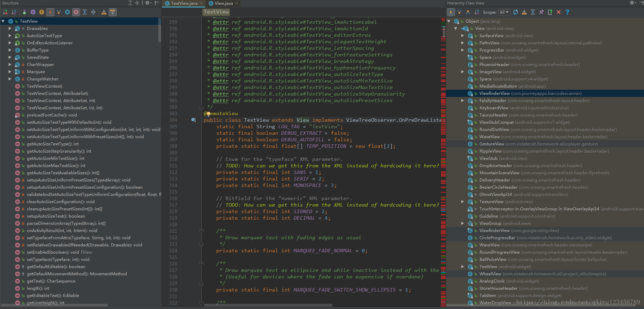The height and width of the screenshot is (309, 644).
Task: Select setEnabled(boolean): void in Structure
Action: pos(81,252)
